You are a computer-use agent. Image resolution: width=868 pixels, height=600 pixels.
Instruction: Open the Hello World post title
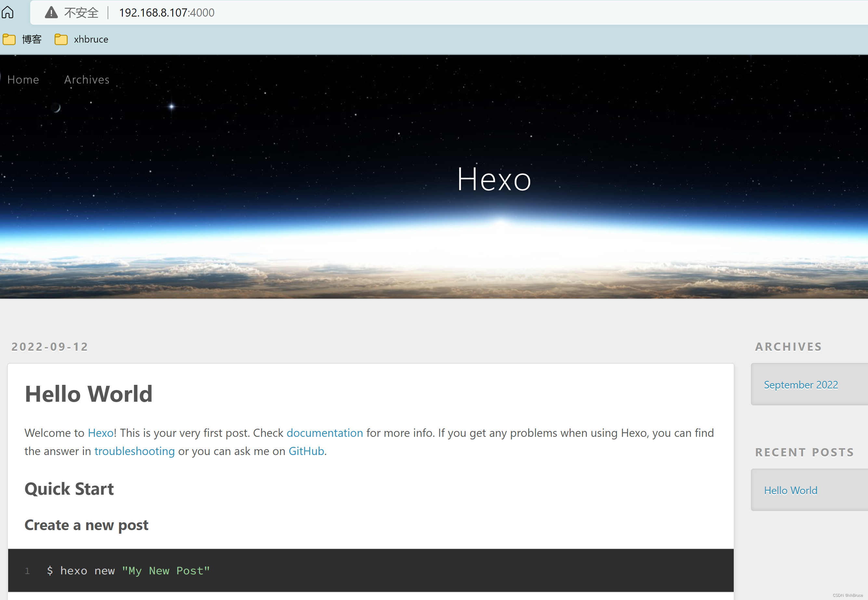coord(89,394)
